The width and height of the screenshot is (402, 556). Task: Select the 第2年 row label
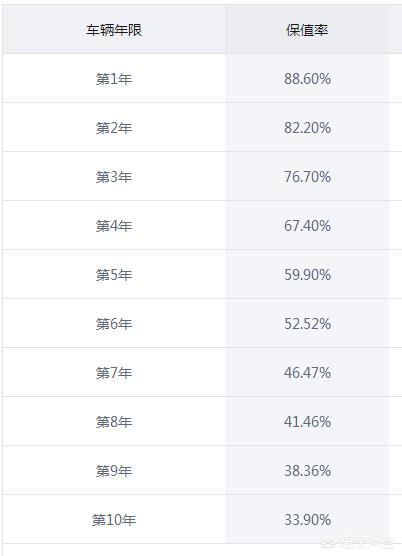pyautogui.click(x=114, y=128)
